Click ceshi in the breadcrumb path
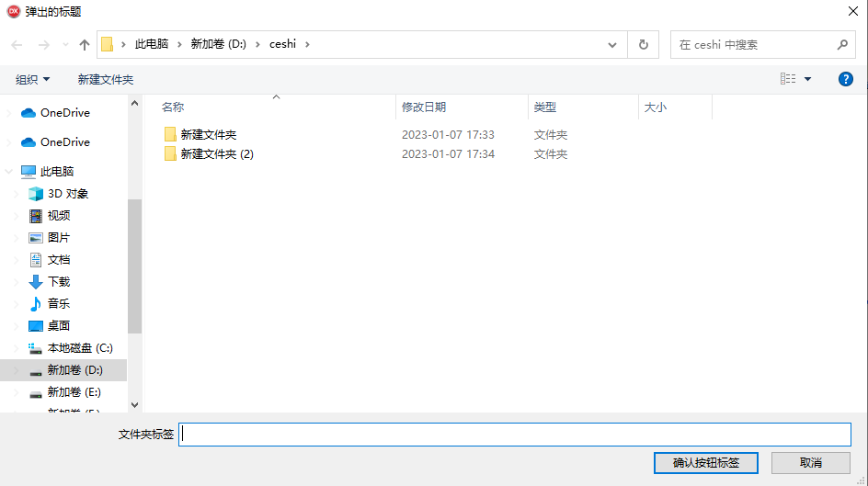This screenshot has width=868, height=486. [x=283, y=44]
